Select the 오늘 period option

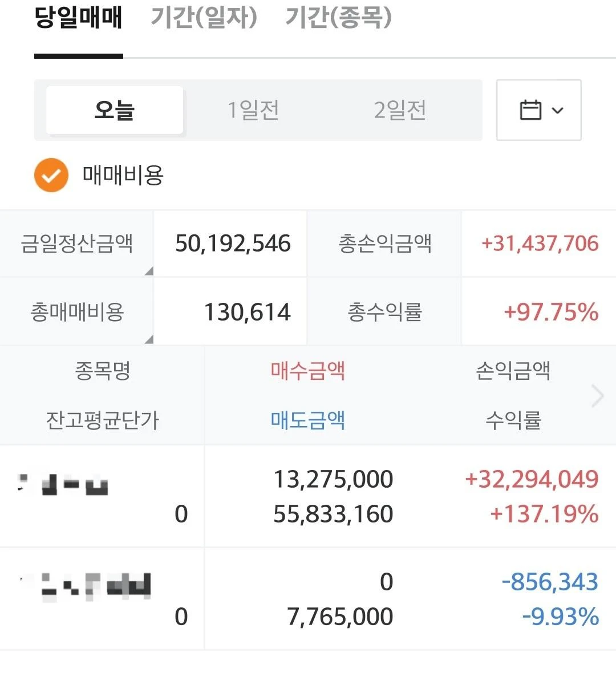115,110
